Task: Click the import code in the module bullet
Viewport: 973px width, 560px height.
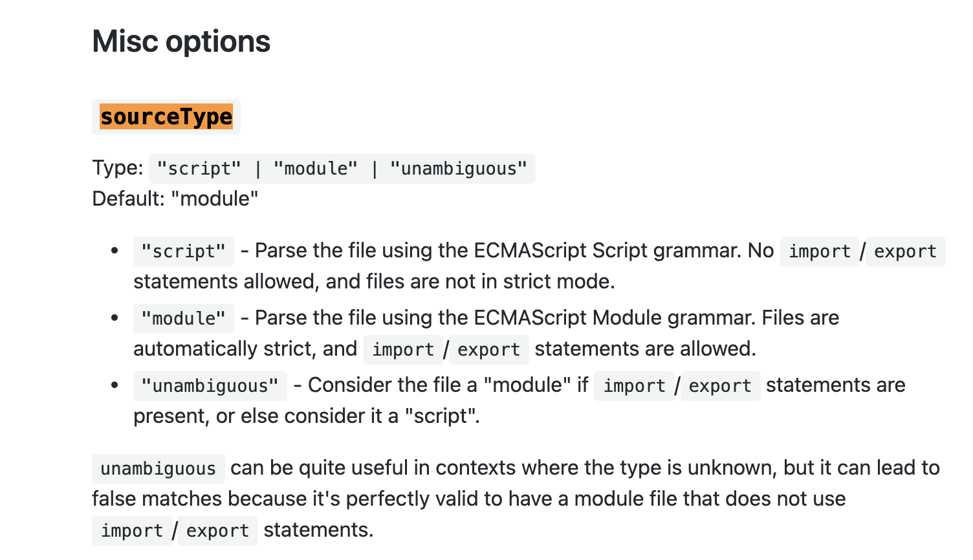Action: (x=402, y=350)
